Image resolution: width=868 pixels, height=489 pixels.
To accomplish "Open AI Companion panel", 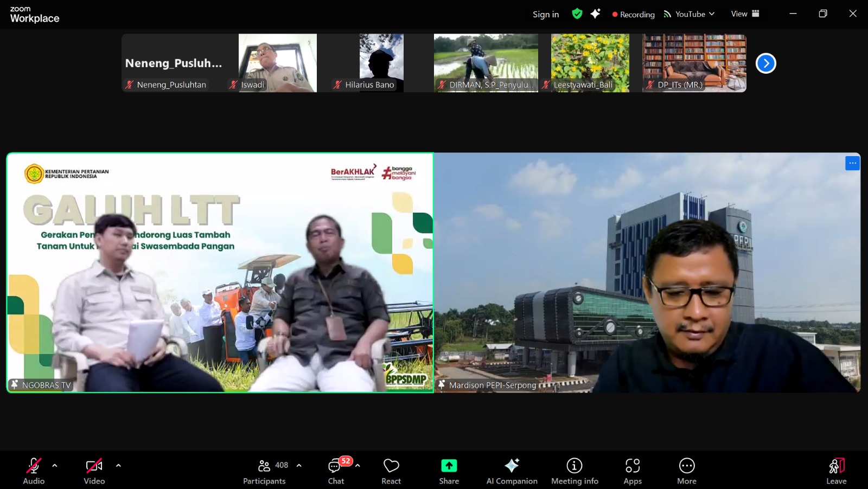I will tap(512, 471).
